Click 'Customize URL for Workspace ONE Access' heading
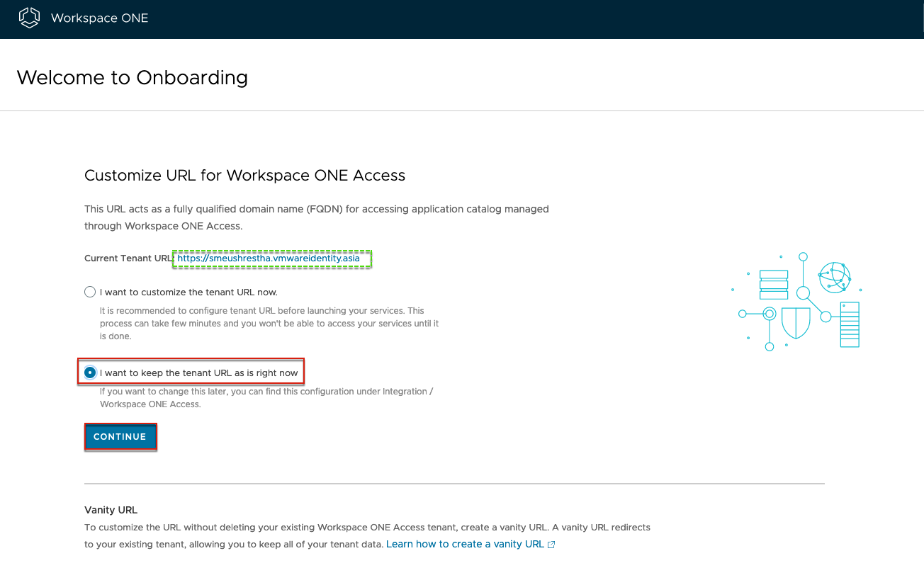Image resolution: width=924 pixels, height=563 pixels. click(x=245, y=176)
